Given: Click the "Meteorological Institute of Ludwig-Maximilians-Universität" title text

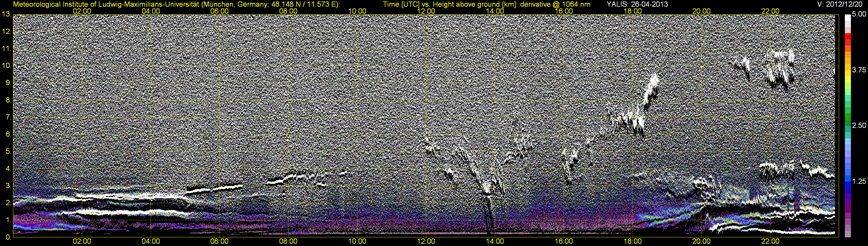Looking at the screenshot, I should pos(106,4).
